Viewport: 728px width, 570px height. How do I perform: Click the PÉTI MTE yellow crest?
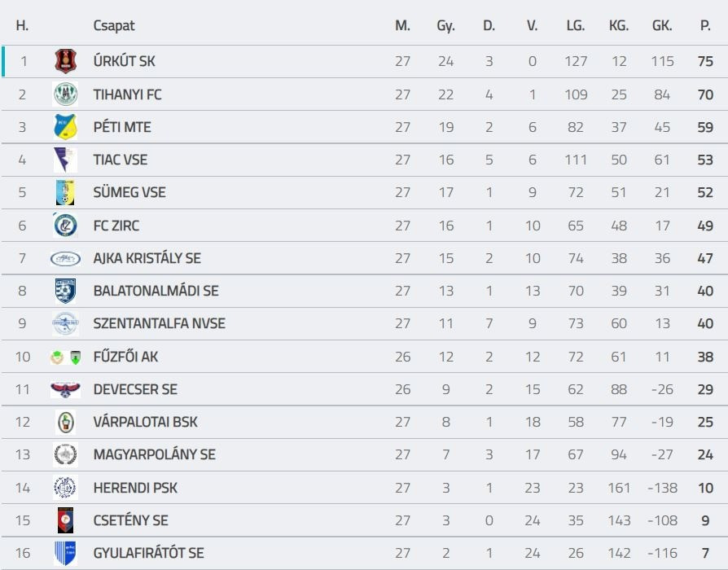pos(65,127)
